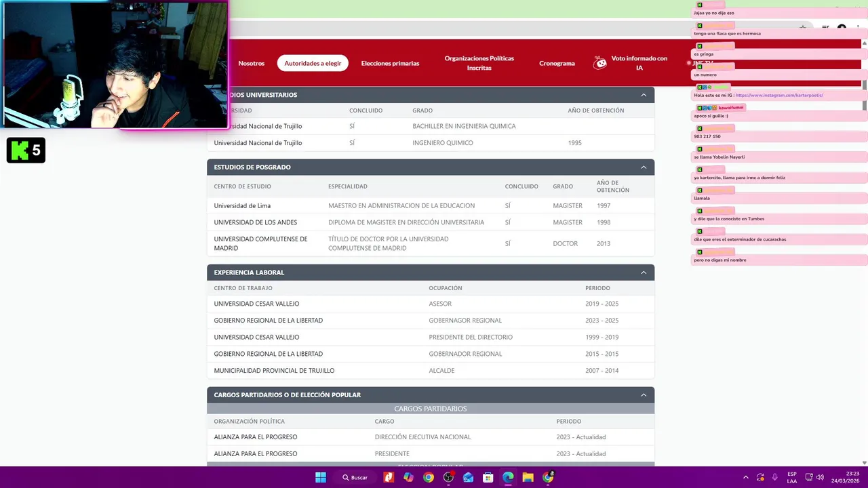This screenshot has height=488, width=868.
Task: Select the PRESIDENTE cargo cell
Action: tap(392, 454)
